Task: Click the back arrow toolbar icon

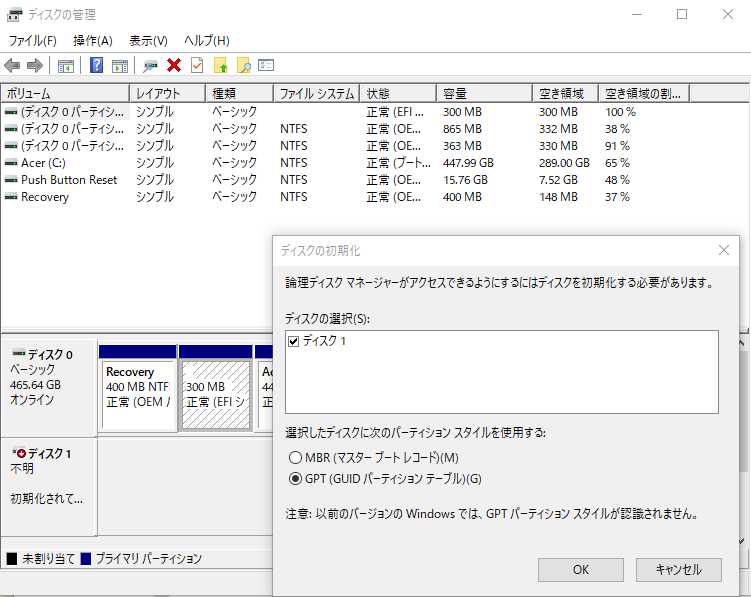Action: pyautogui.click(x=12, y=65)
